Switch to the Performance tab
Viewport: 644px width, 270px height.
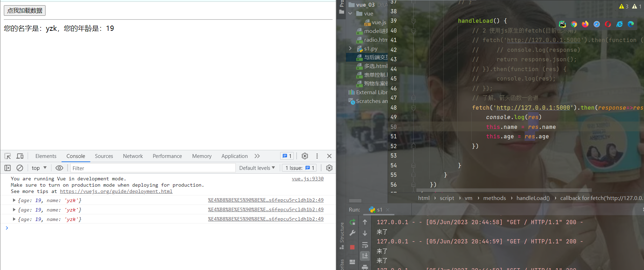pyautogui.click(x=167, y=156)
